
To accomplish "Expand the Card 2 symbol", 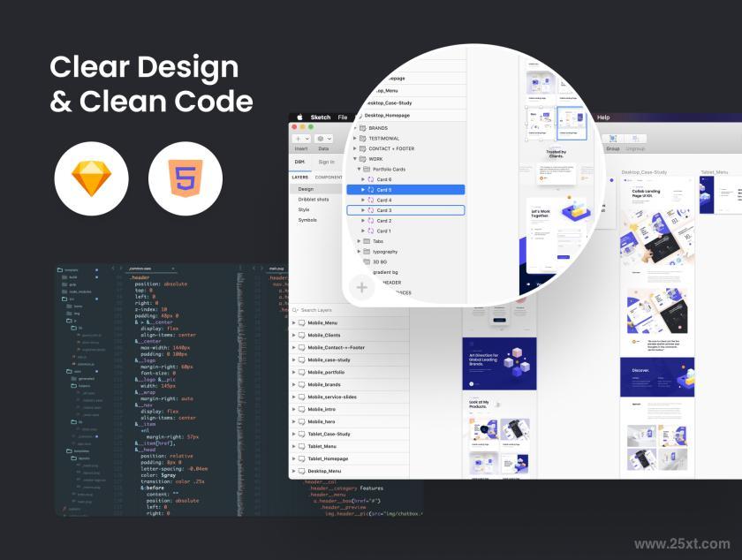I will tap(363, 221).
